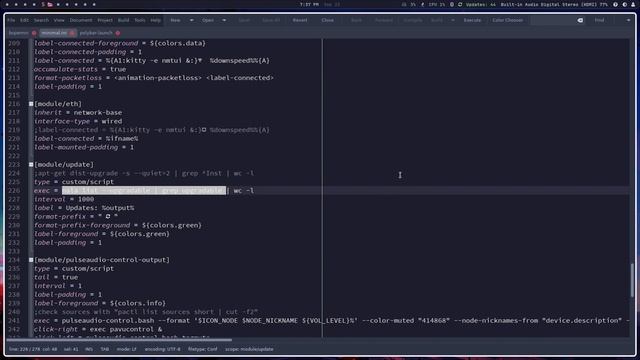Click the refresh icon beside Updates
Image resolution: width=640 pixels, height=360 pixels.
point(460,4)
